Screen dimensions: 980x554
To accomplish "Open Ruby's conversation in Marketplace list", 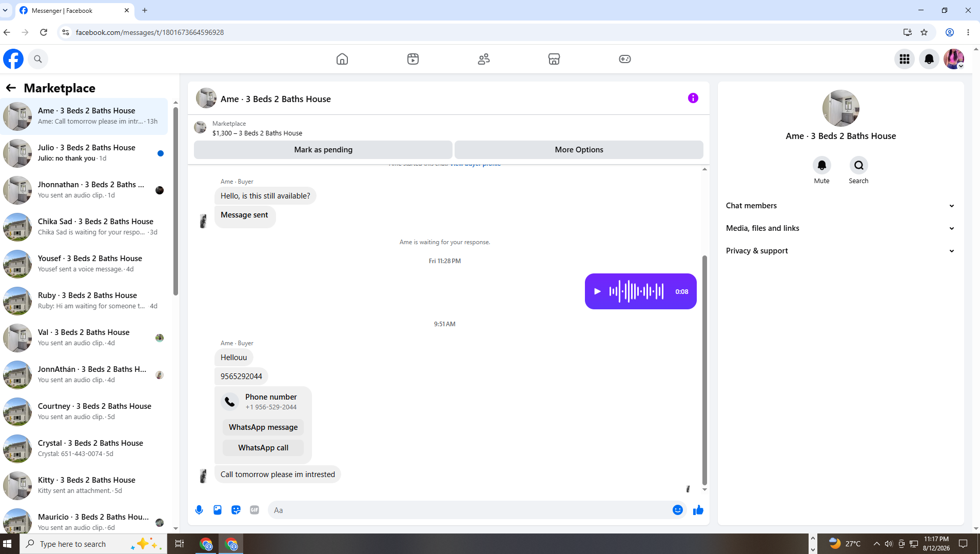I will (x=84, y=301).
